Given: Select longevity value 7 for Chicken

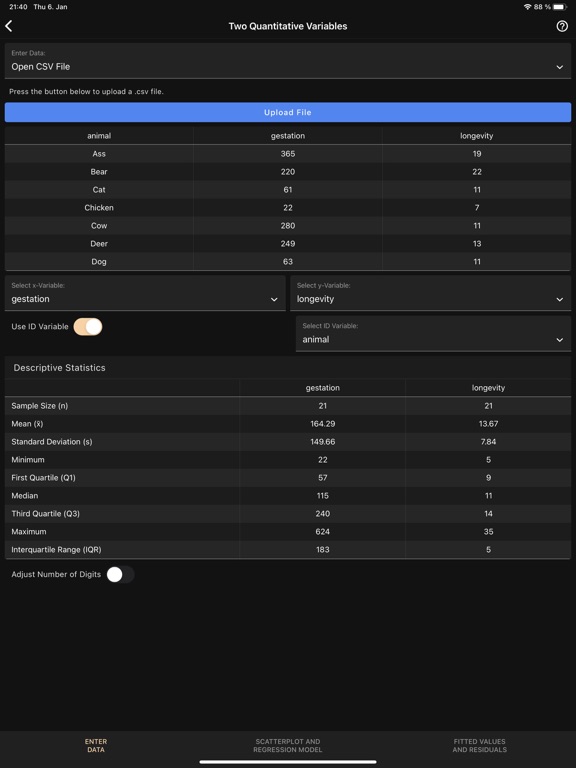Looking at the screenshot, I should tap(477, 208).
